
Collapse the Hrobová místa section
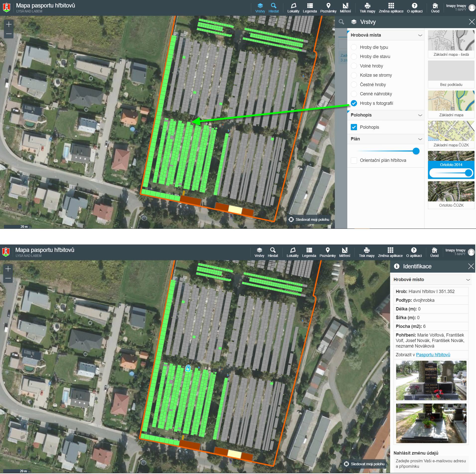(x=420, y=35)
